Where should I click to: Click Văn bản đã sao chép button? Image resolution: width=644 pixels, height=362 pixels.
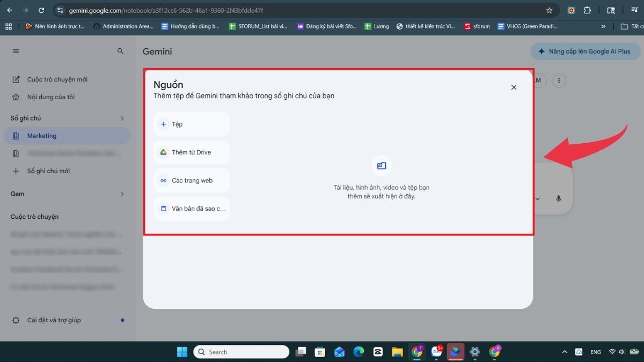pyautogui.click(x=192, y=209)
